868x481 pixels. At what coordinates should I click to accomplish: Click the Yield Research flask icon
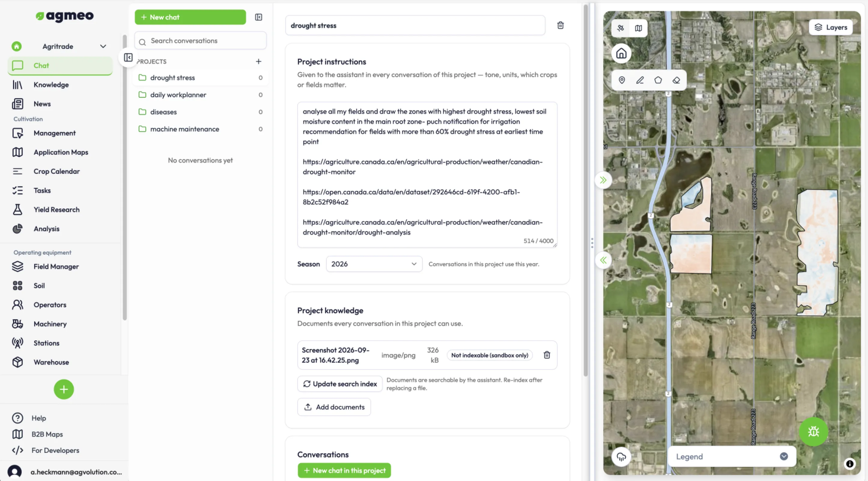pyautogui.click(x=17, y=210)
